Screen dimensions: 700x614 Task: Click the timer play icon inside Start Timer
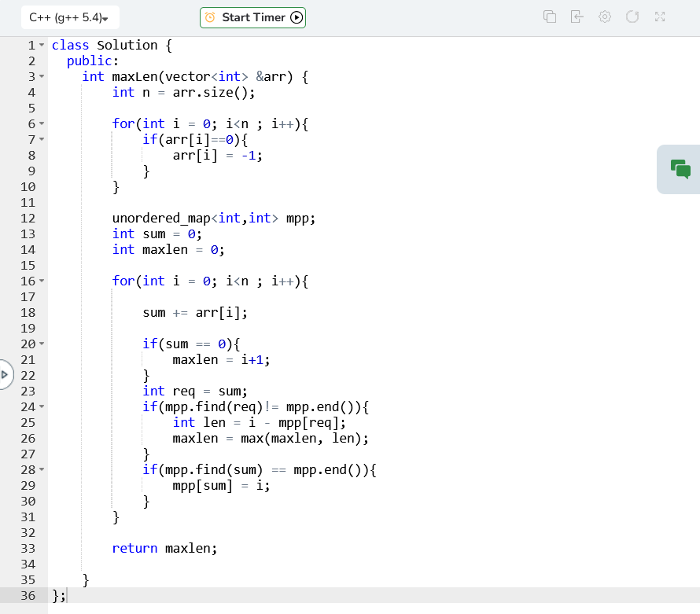point(297,17)
